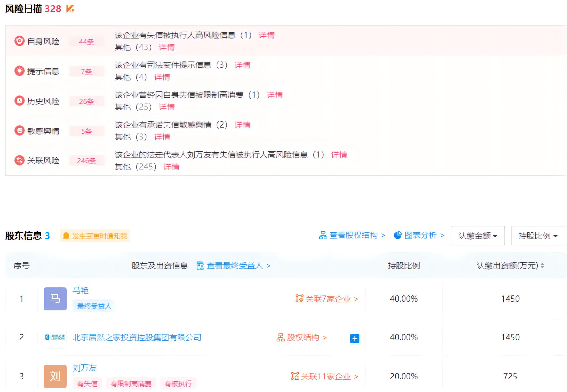The image size is (567, 392).
Task: Sort by 认缴出资额(万元) column arrows
Action: coord(542,266)
